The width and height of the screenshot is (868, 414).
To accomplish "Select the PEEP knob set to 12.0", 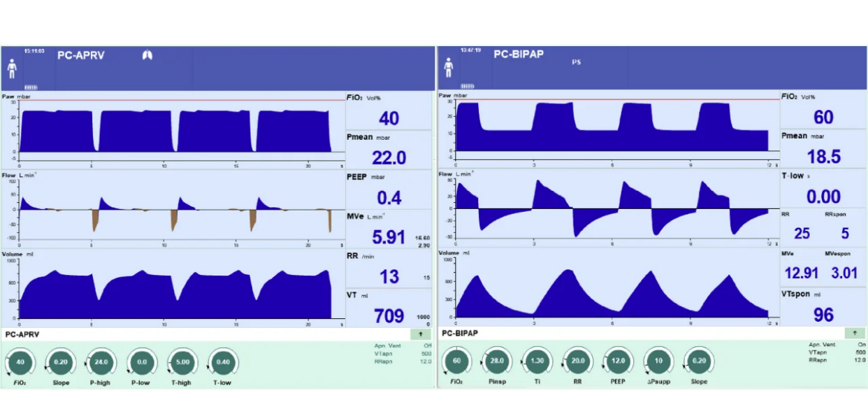I will point(619,362).
